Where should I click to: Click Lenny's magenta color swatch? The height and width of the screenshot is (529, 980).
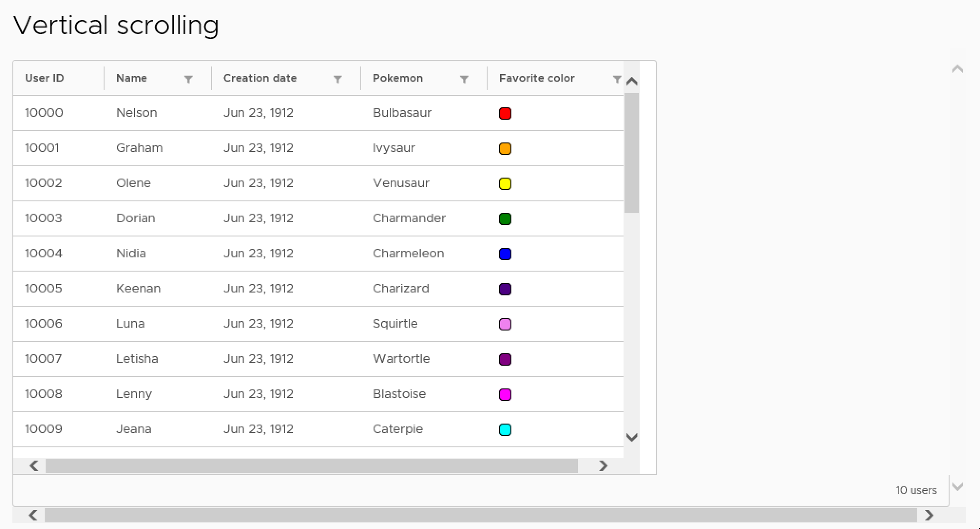coord(505,394)
